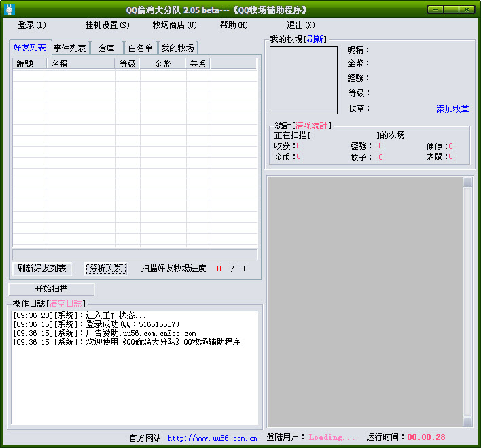Select the 我的牧场 tab
Viewport: 481px width, 448px height.
tap(177, 48)
